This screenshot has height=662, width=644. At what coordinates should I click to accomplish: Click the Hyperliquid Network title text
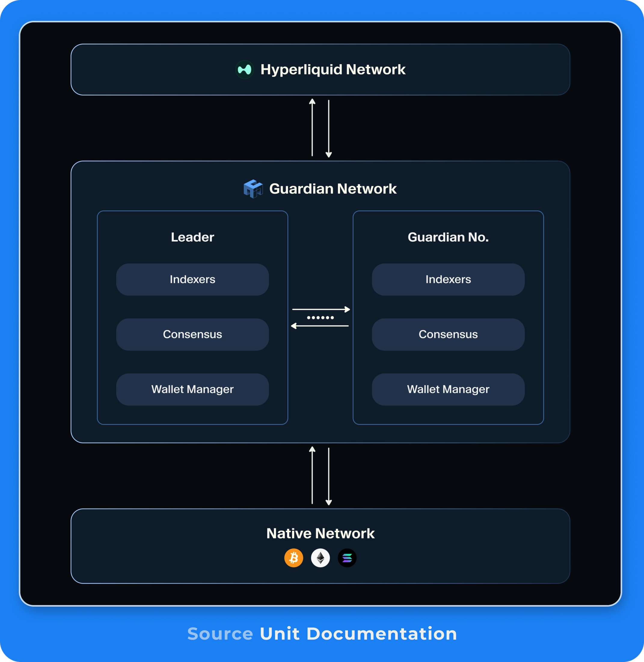[x=333, y=70]
